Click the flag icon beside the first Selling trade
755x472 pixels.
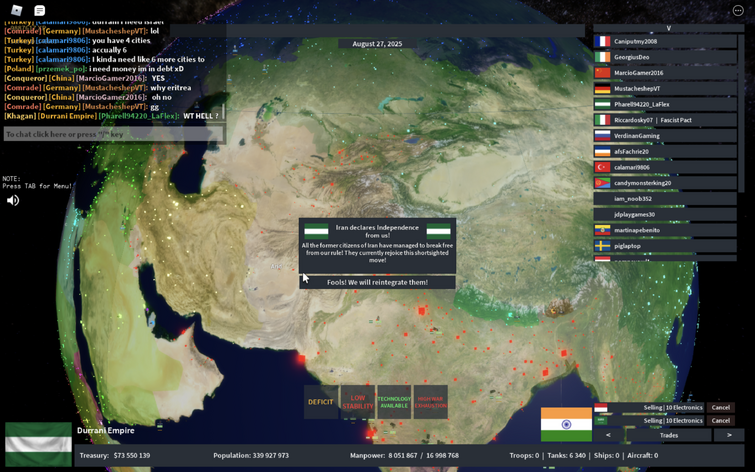point(600,407)
